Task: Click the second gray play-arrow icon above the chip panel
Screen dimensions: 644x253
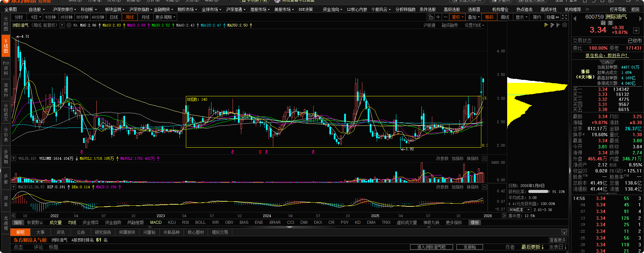Action: click(x=558, y=25)
